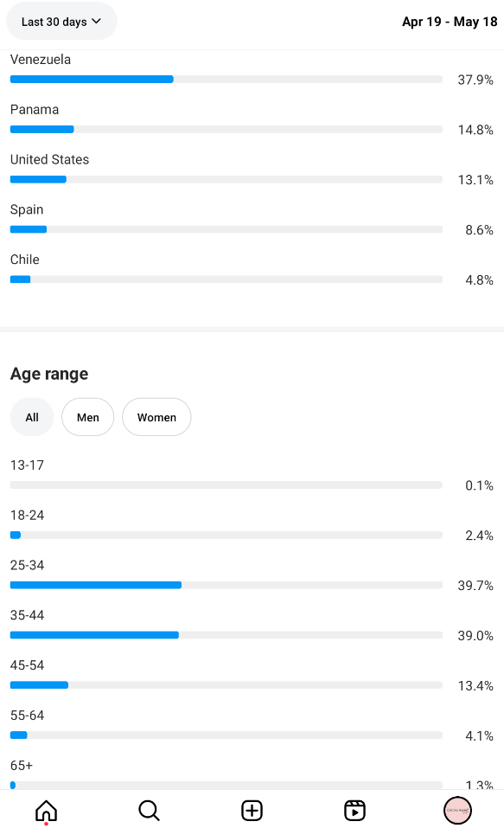Click the Age range heading
This screenshot has height=828, width=504.
pos(49,374)
